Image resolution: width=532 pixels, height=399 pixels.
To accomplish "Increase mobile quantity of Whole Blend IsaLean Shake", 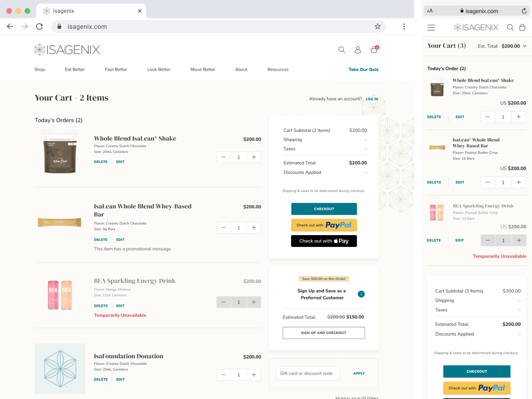I will coord(518,117).
